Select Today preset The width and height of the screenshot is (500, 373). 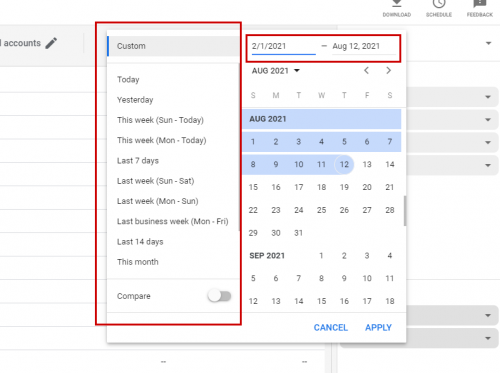(128, 79)
